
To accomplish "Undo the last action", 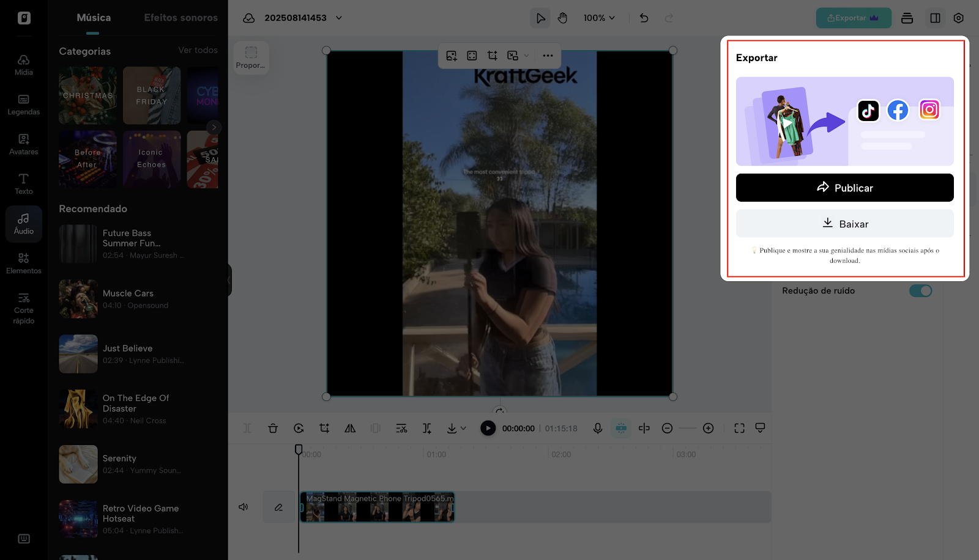I will pos(644,18).
